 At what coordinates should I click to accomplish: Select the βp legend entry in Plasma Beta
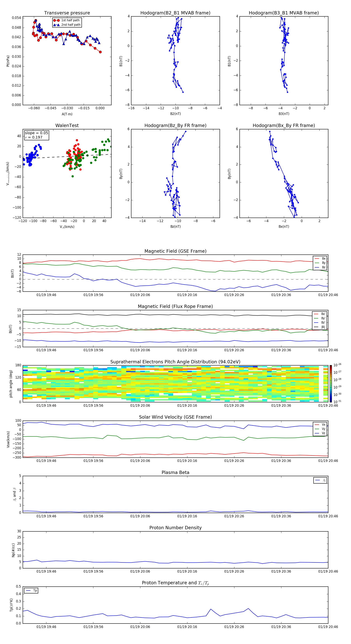click(320, 480)
